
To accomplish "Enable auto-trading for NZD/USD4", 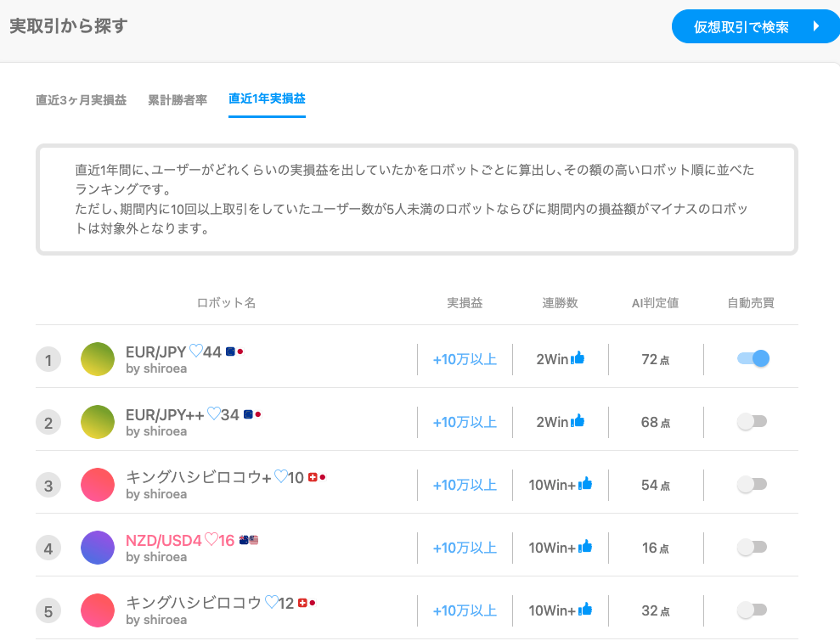I will [x=753, y=547].
